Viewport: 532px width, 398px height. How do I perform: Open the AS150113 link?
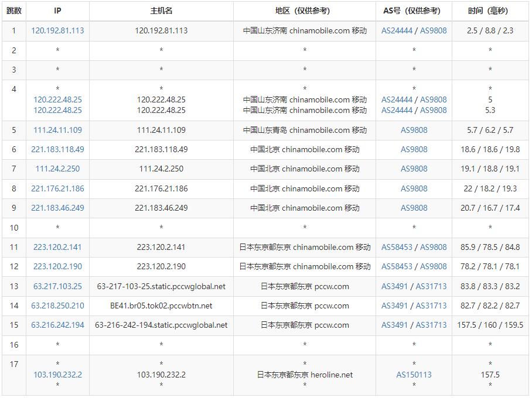point(414,375)
